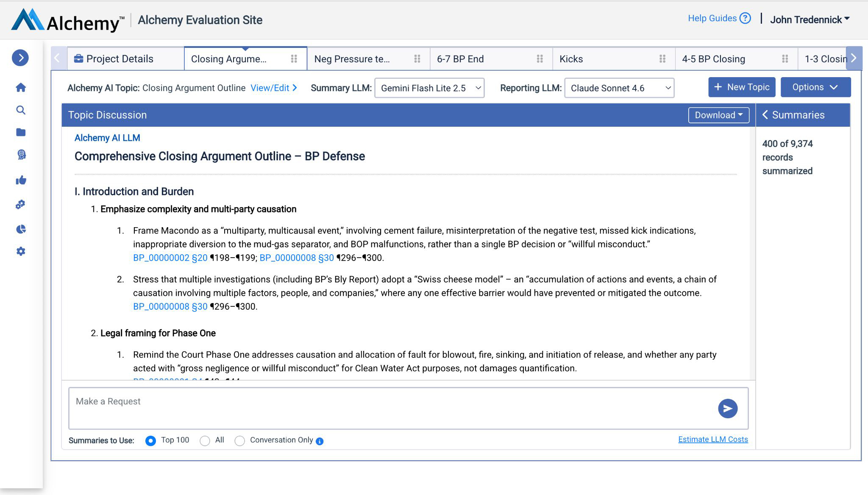Open the Summary LLM dropdown

(x=429, y=88)
